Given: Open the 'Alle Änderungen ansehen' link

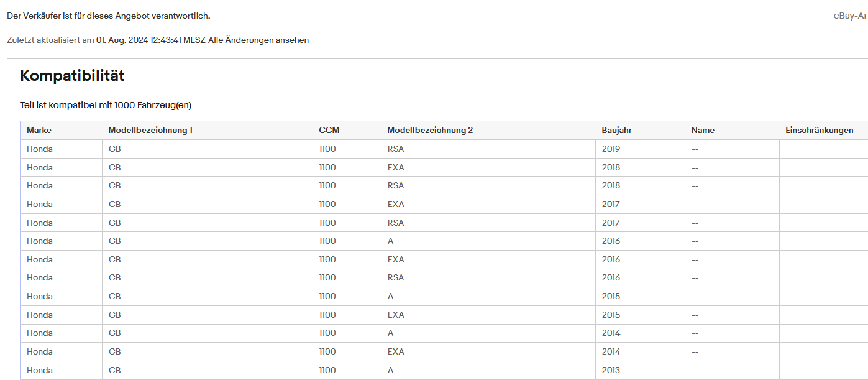Looking at the screenshot, I should 258,40.
